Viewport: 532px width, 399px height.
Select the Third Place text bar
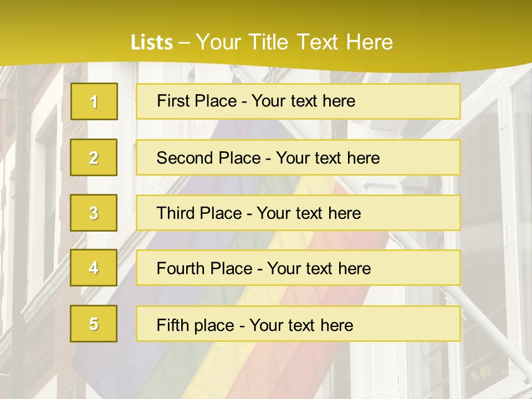coord(298,213)
